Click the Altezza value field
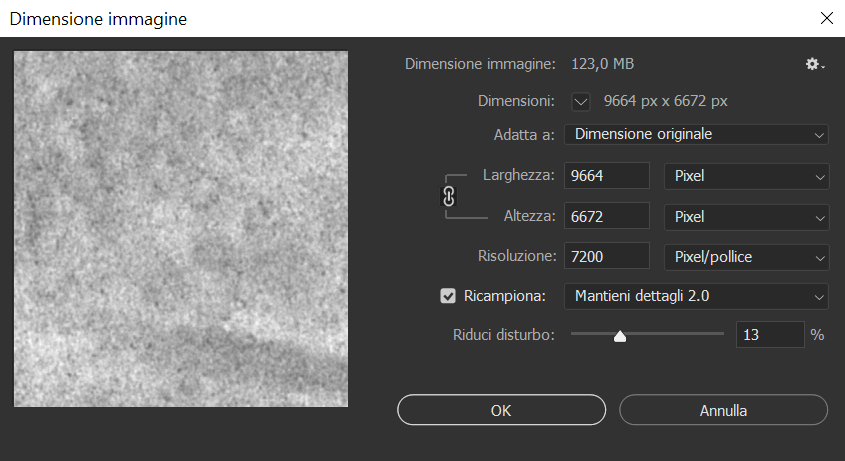This screenshot has width=845, height=461. (607, 216)
